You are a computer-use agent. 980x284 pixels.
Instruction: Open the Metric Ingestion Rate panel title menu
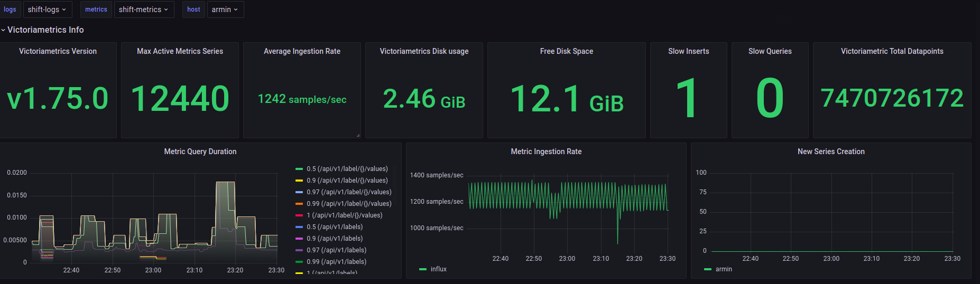(x=546, y=152)
